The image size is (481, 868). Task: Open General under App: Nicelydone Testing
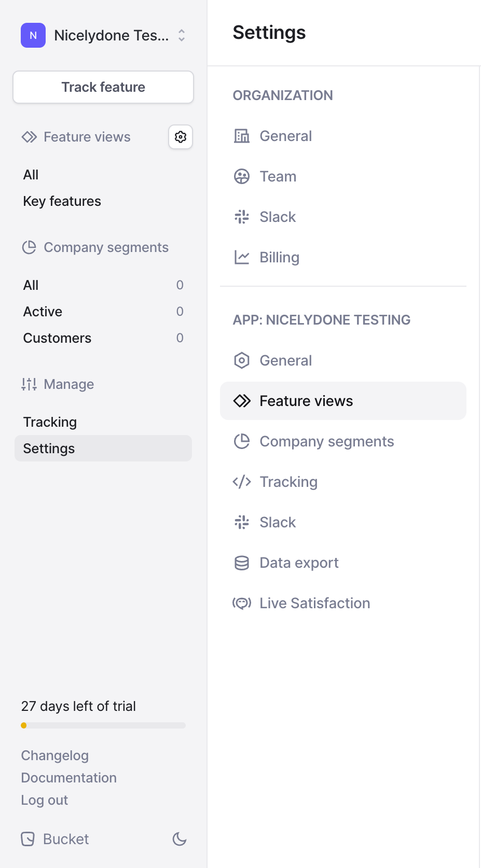(343, 360)
